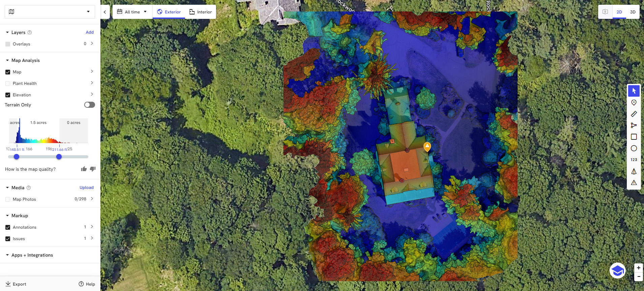Image resolution: width=644 pixels, height=291 pixels.
Task: Enable the Plant Health checkbox
Action: click(8, 84)
